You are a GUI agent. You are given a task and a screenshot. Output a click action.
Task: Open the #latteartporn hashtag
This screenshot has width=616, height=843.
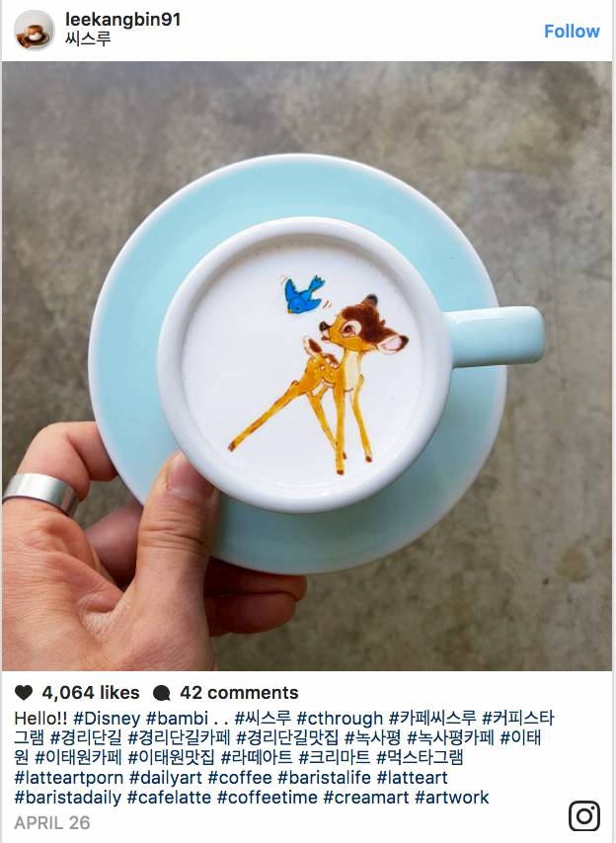(x=69, y=778)
